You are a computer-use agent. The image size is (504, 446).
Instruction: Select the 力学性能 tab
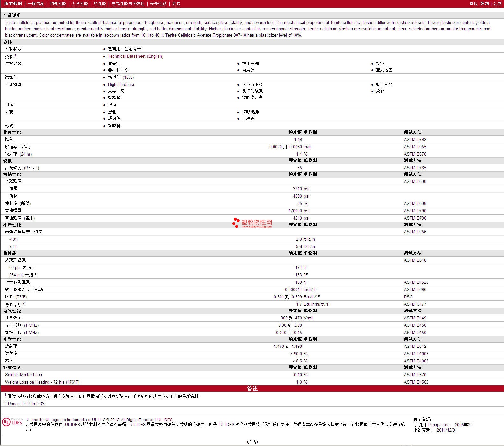80,4
